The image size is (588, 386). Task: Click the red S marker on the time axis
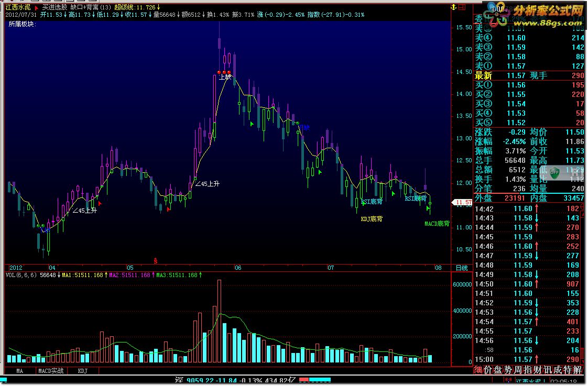155,260
